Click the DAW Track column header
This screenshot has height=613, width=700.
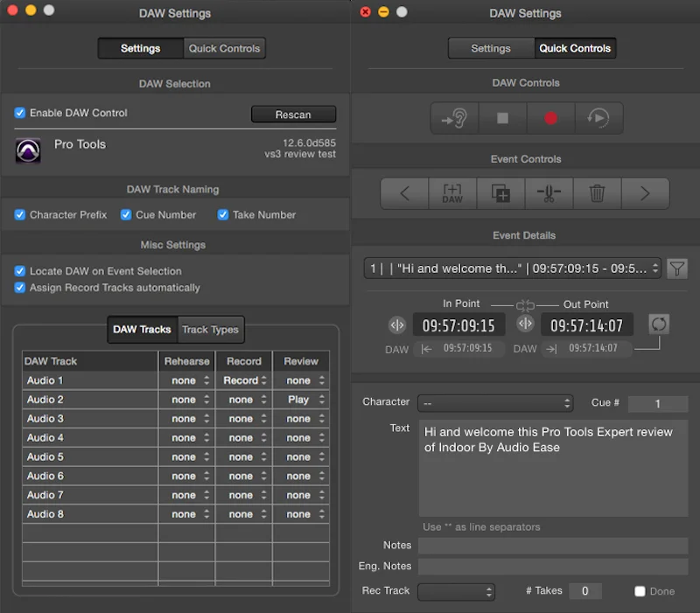pos(90,361)
